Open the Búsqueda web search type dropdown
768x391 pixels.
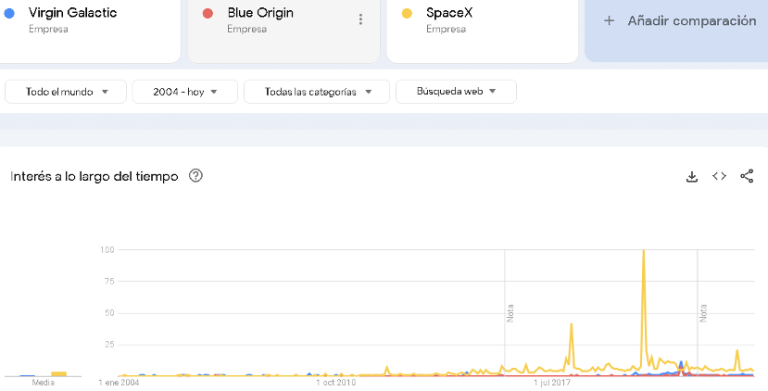point(456,92)
